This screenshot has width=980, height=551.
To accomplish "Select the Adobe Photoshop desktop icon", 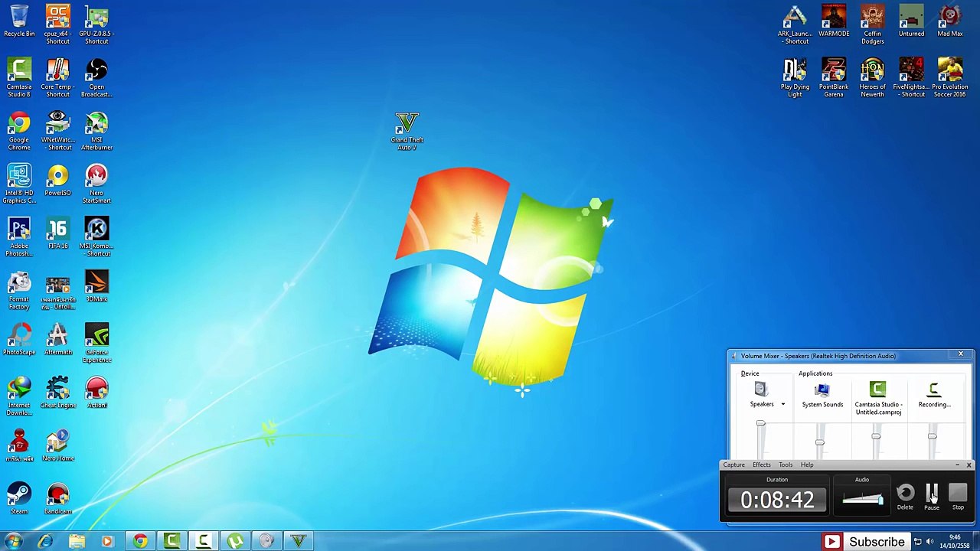I will (19, 237).
